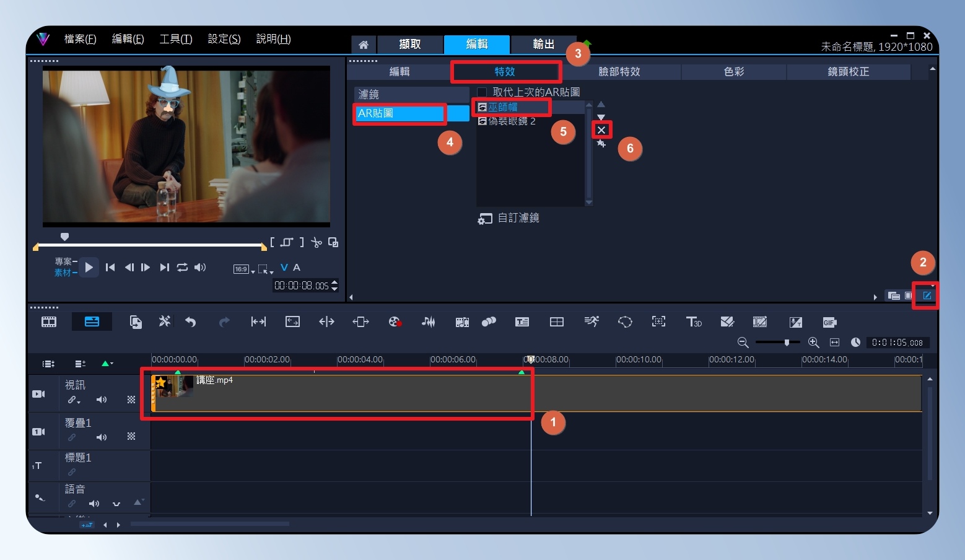Switch to storyboard view film icon
Screen dimensions: 965x560
(49, 322)
